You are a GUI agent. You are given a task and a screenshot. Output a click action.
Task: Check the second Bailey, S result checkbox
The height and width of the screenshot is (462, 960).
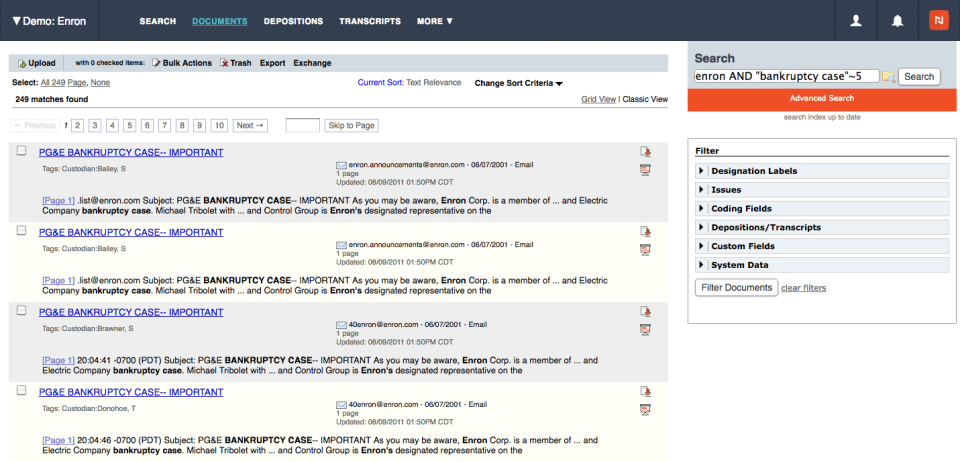pos(21,230)
